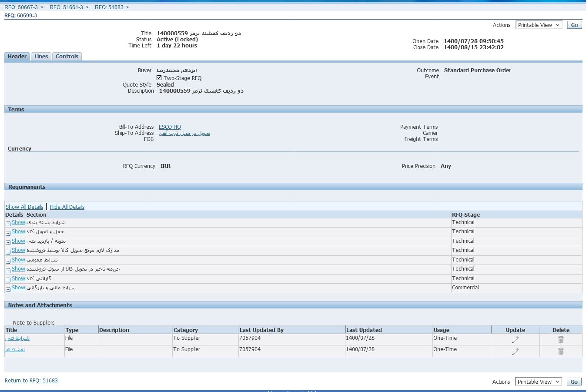Expand the شرايط عمومي row plus icon
586x392 pixels.
[x=8, y=261]
